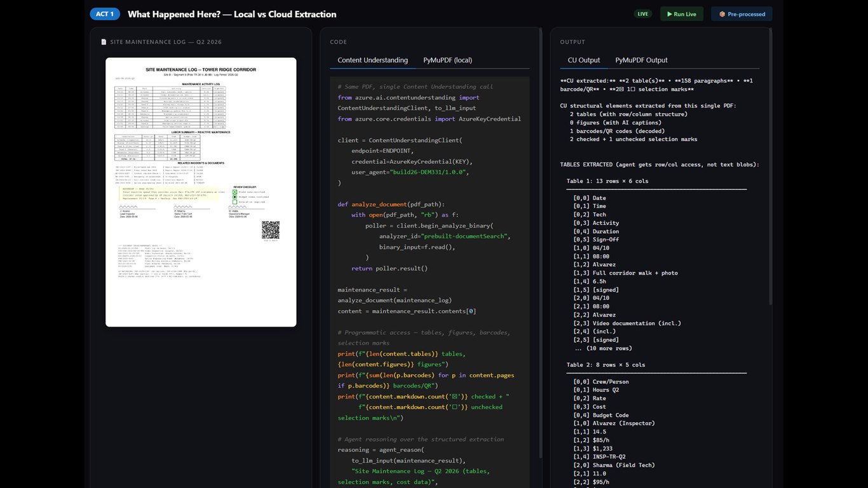Choose the Pre-processed mode button

coord(742,14)
